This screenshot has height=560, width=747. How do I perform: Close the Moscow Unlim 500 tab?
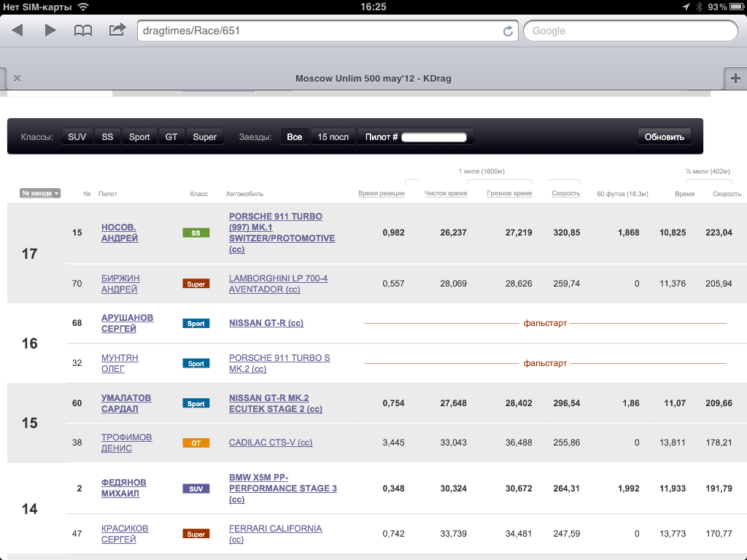pyautogui.click(x=18, y=78)
